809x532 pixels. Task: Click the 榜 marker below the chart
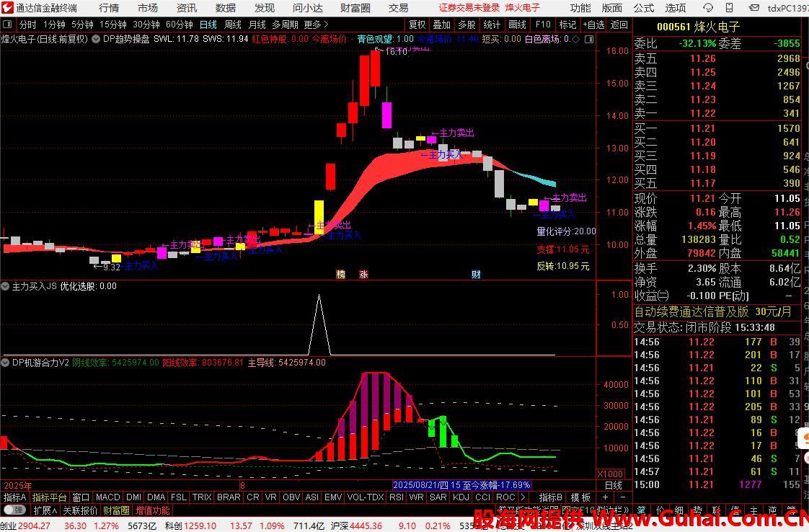[x=340, y=274]
